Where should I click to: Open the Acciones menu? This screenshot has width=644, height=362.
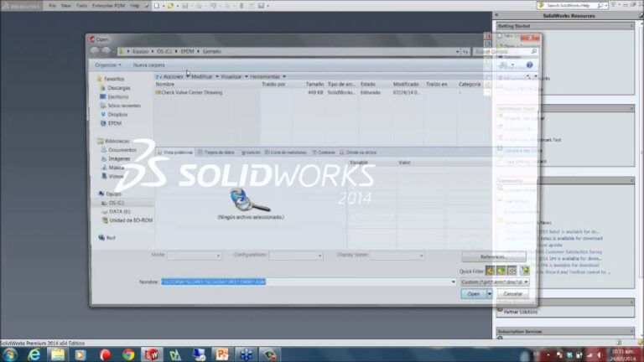(x=172, y=76)
